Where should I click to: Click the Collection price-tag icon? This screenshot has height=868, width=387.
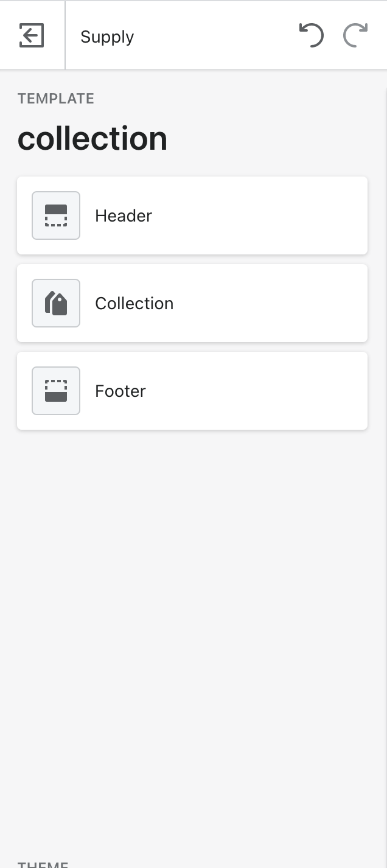pyautogui.click(x=56, y=303)
